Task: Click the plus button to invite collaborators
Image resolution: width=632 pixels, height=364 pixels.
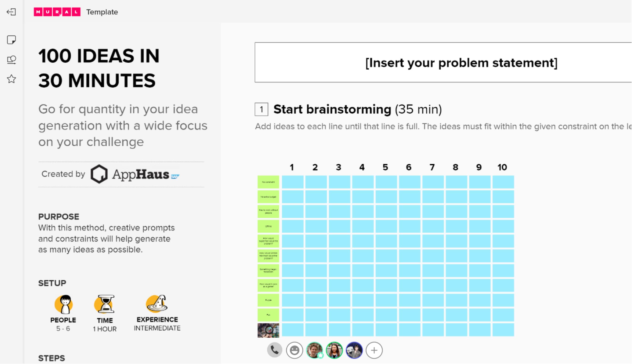Action: pyautogui.click(x=374, y=350)
